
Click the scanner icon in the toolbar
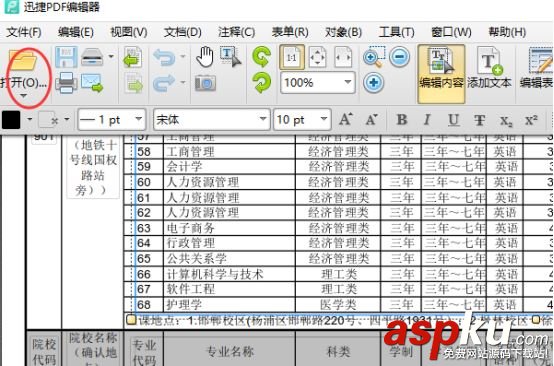pyautogui.click(x=92, y=57)
